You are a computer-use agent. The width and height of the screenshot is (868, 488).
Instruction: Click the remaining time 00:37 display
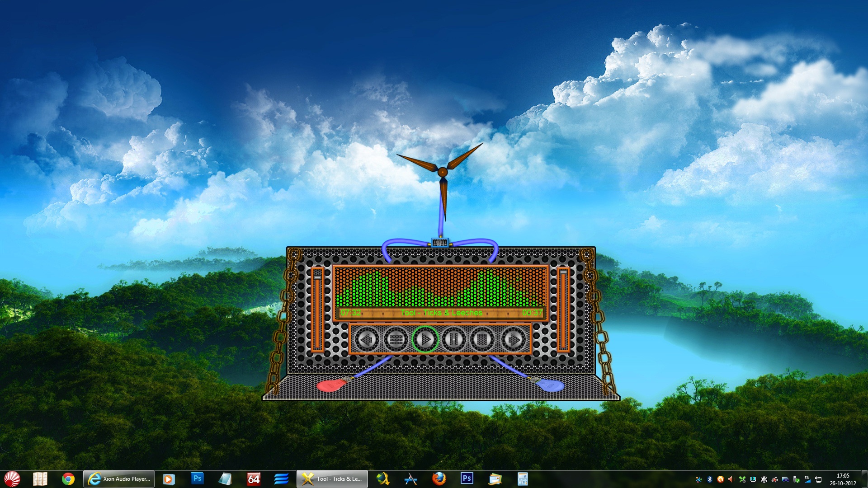pos(532,313)
